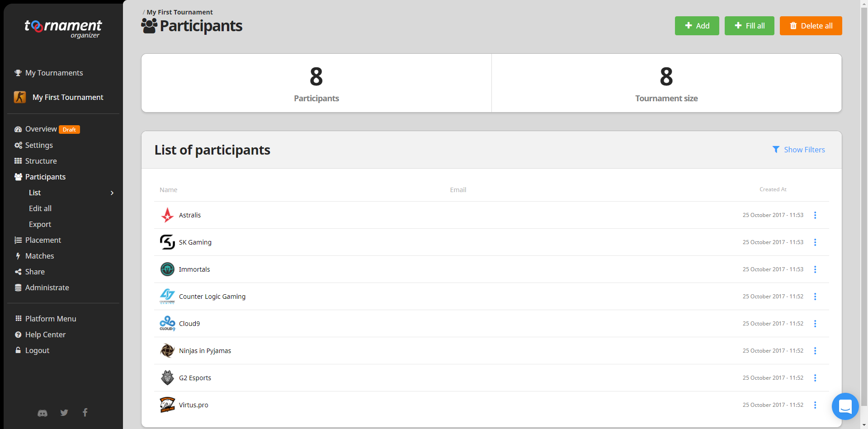Image resolution: width=868 pixels, height=429 pixels.
Task: Open options menu for Astralis row
Action: [x=815, y=215]
